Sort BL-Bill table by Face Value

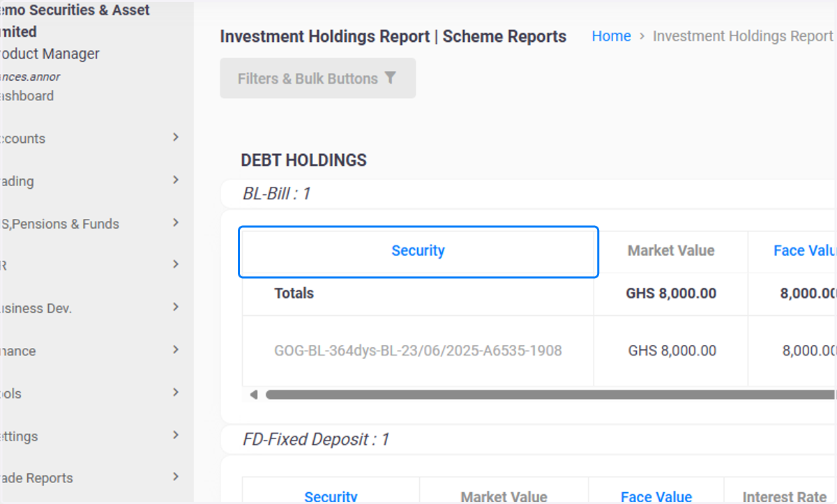click(x=804, y=251)
